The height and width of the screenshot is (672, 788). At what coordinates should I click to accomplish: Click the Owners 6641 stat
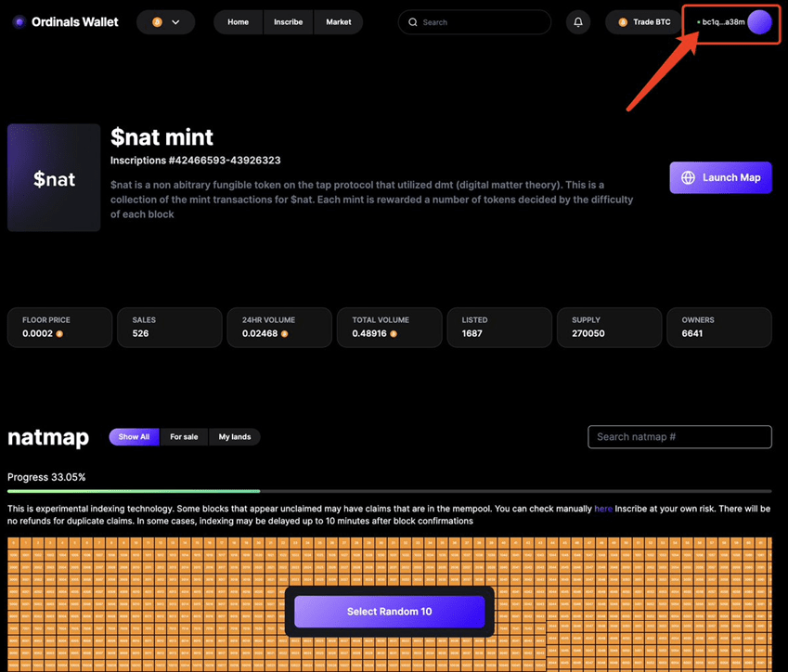pyautogui.click(x=719, y=328)
